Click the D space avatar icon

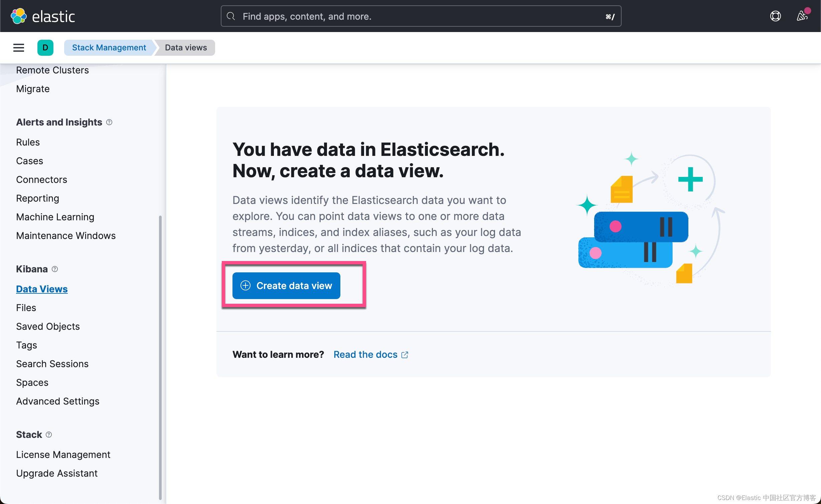45,47
